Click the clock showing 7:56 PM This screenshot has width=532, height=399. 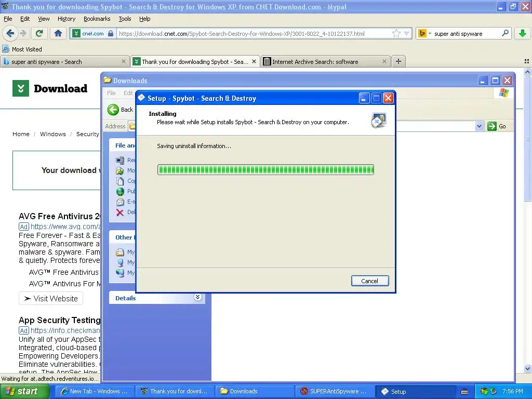513,391
